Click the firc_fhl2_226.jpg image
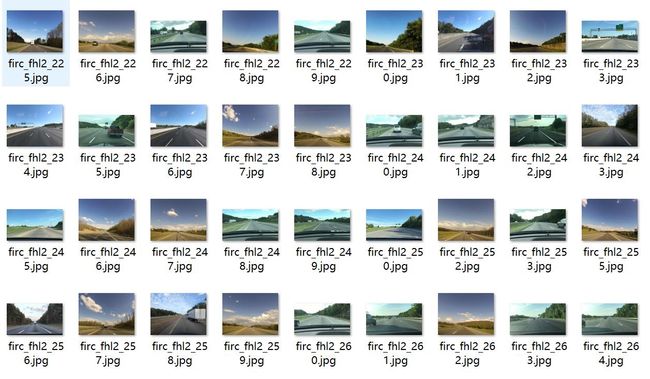Viewport: 650px width, 379px height. coord(107,32)
